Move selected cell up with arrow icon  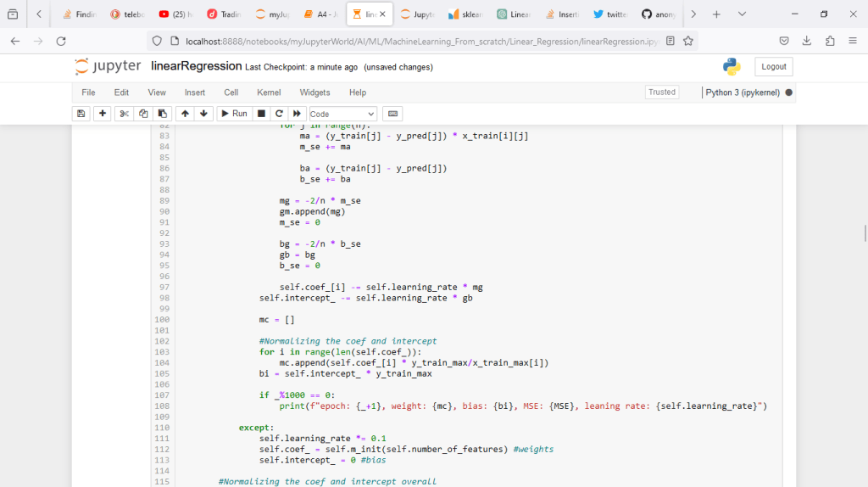tap(185, 114)
